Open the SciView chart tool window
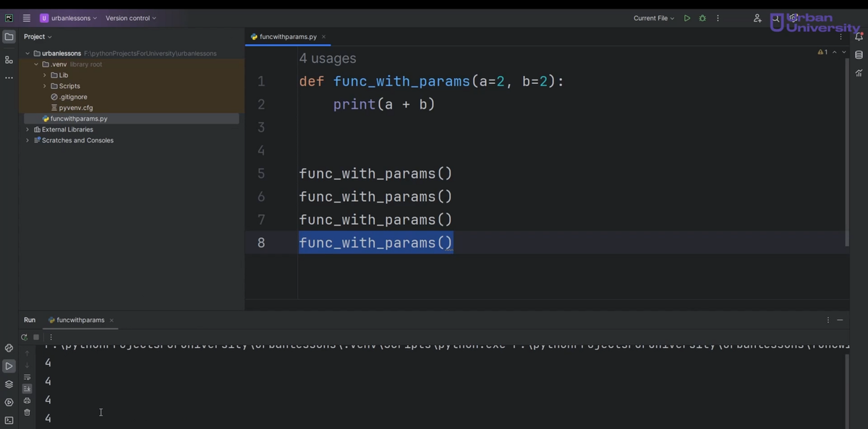This screenshot has width=868, height=429. [x=859, y=73]
